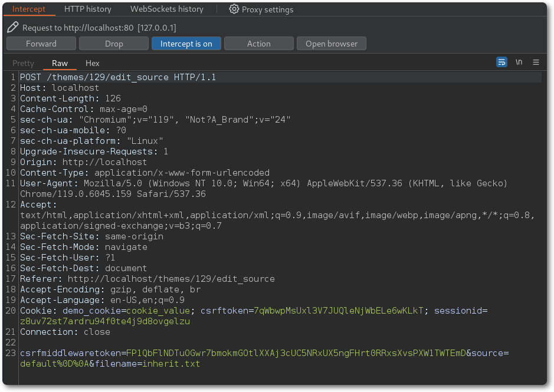Open Proxy settings via the gear icon
Screen dimensions: 554x392
coord(234,9)
